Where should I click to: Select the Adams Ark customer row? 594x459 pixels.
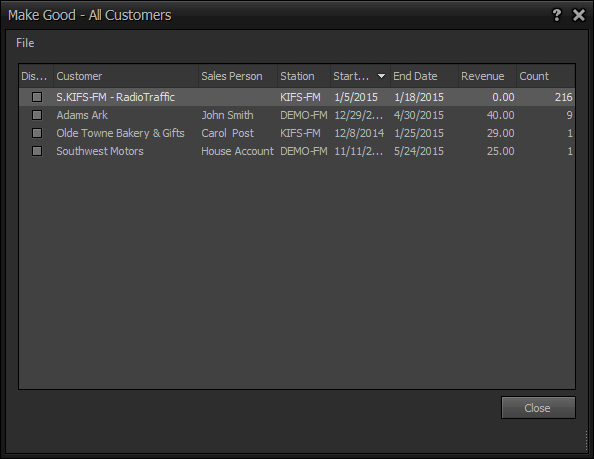297,115
